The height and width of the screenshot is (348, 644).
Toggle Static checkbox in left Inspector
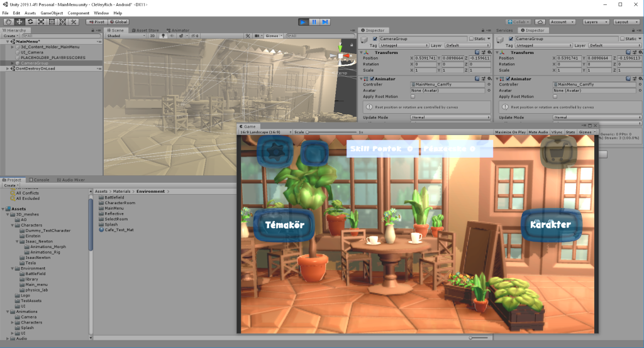pos(471,39)
